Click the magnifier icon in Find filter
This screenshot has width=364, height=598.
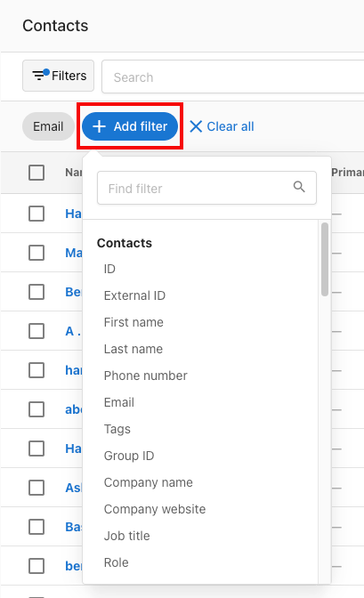click(299, 187)
